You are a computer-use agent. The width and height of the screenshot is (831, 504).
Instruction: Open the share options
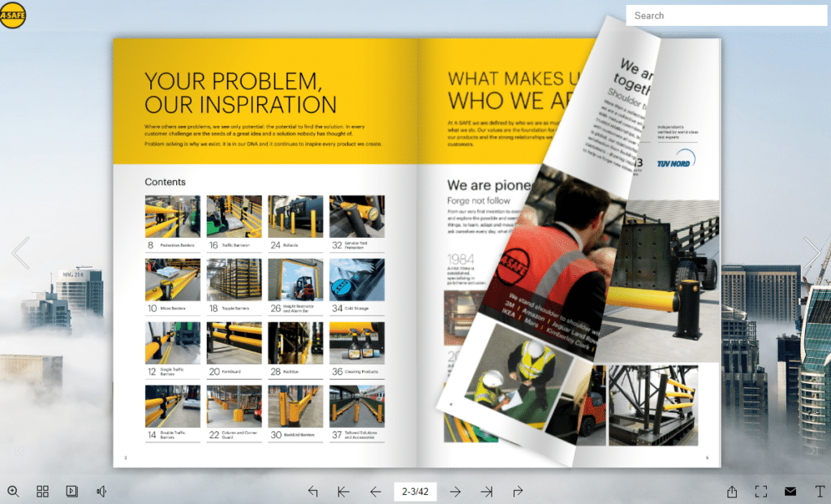pyautogui.click(x=732, y=491)
